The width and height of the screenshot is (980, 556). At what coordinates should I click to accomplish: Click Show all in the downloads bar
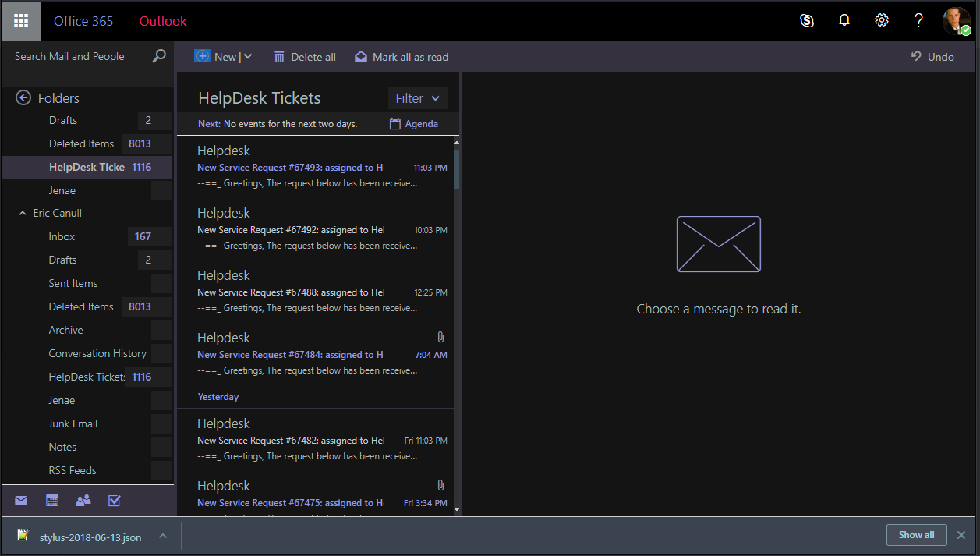(x=916, y=535)
